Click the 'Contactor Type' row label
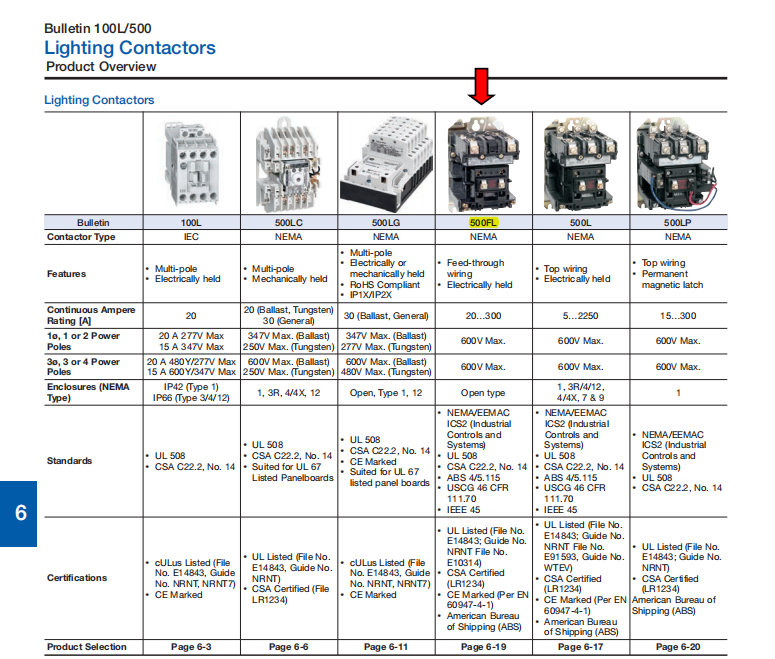775x659 pixels. (81, 237)
